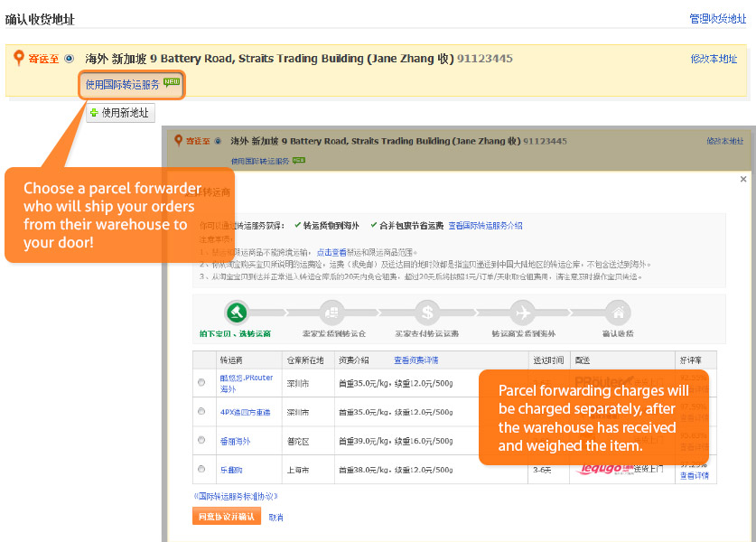Choose the Shanghai 乐趣购 forwarder radio button

point(201,470)
